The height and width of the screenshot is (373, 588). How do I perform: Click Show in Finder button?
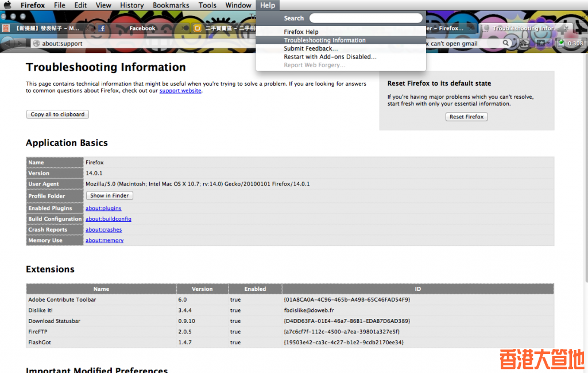tap(110, 195)
